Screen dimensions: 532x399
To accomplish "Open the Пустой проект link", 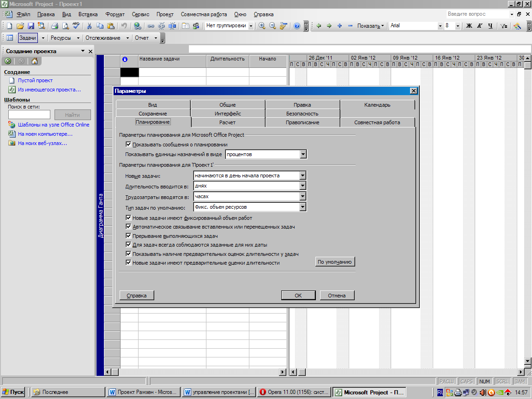I will tap(35, 80).
